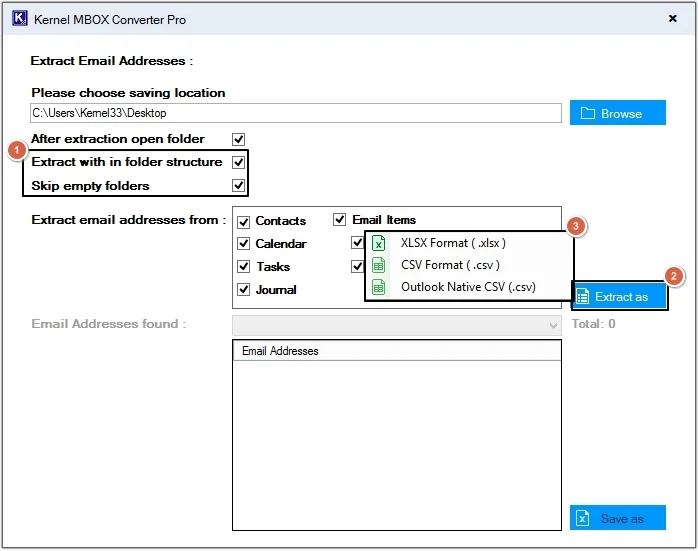
Task: Close the Kernel MBOX Converter window
Action: click(673, 18)
